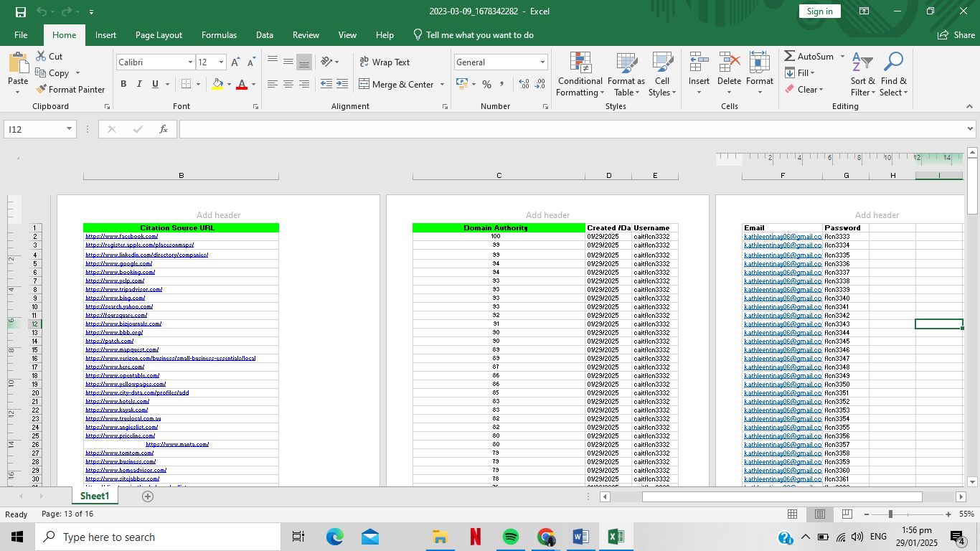
Task: Open the Data tab
Action: pos(265,34)
